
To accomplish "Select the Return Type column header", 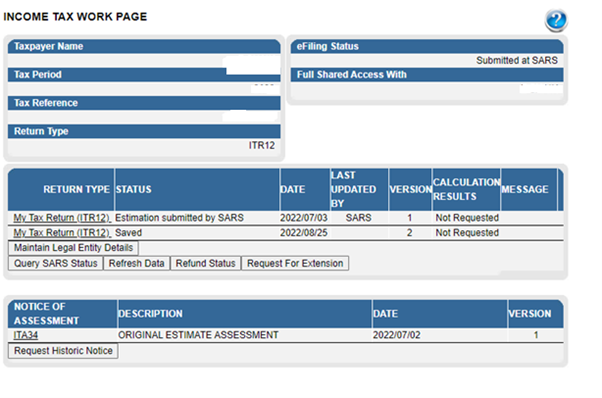I will 76,190.
